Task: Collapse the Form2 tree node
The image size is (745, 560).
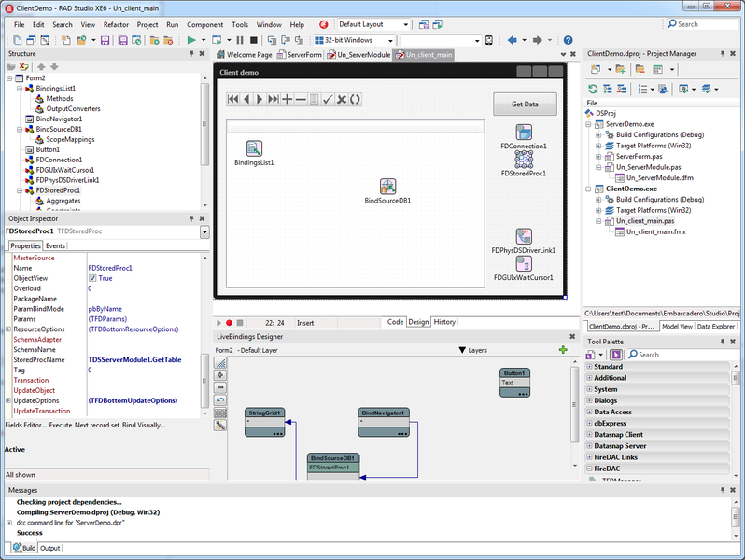Action: click(9, 77)
